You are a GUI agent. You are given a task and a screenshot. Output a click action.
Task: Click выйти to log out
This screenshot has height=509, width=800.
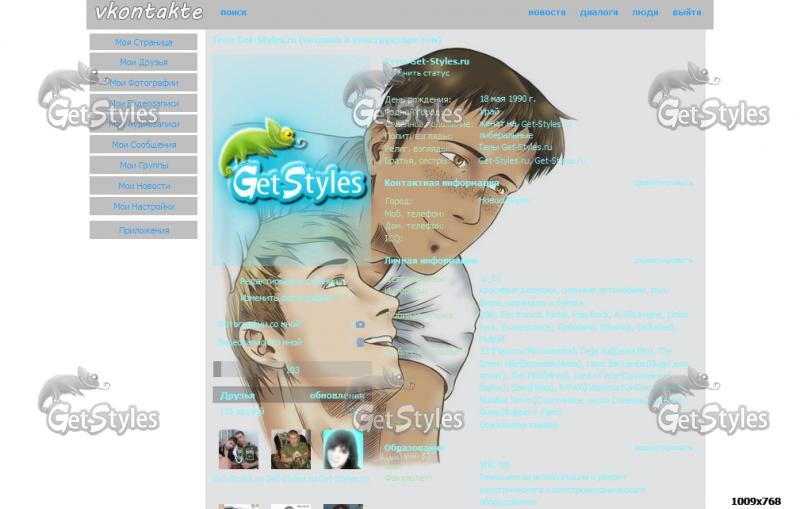(686, 13)
